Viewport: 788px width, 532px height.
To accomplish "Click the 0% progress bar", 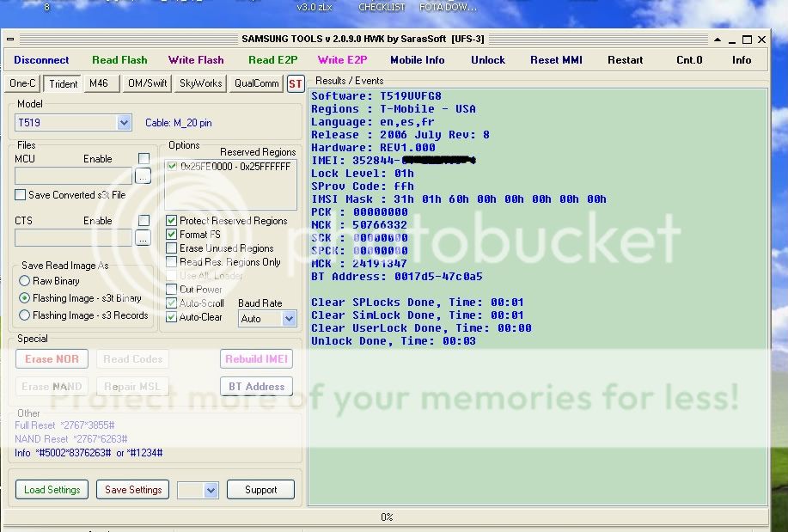I will [386, 517].
